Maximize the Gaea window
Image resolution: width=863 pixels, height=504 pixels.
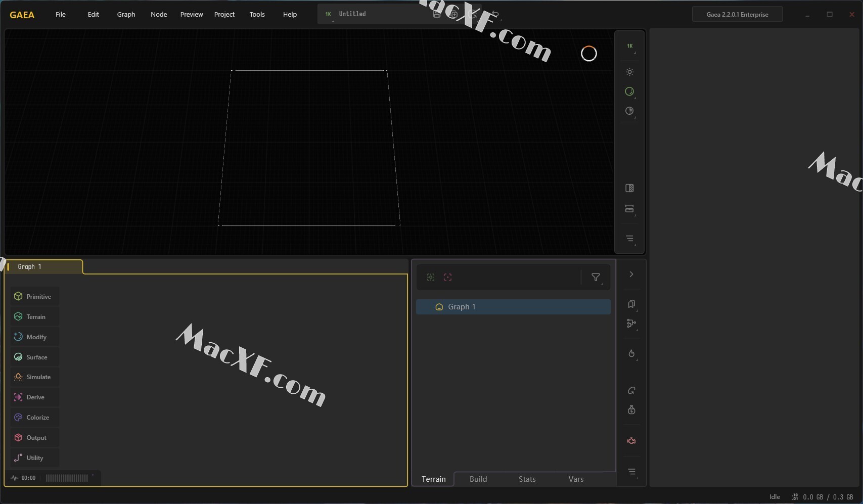pyautogui.click(x=830, y=14)
